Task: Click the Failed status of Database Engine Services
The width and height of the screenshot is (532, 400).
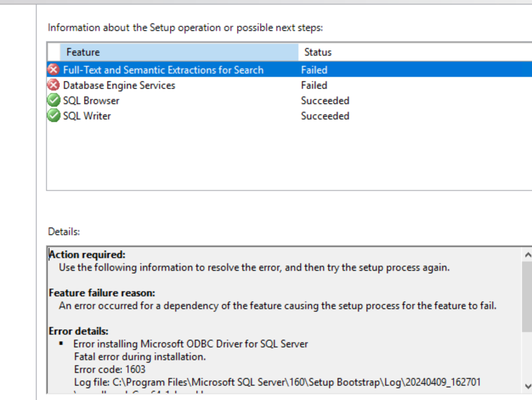Action: point(314,85)
